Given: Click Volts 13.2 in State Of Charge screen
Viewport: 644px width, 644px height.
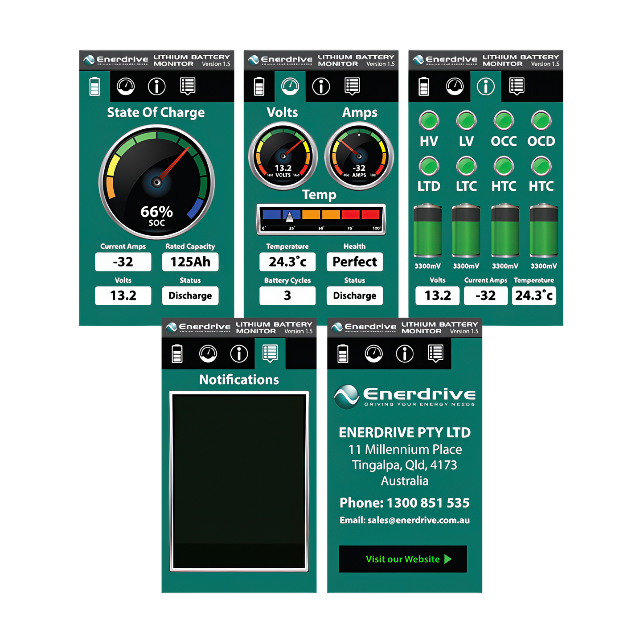Looking at the screenshot, I should click(123, 295).
